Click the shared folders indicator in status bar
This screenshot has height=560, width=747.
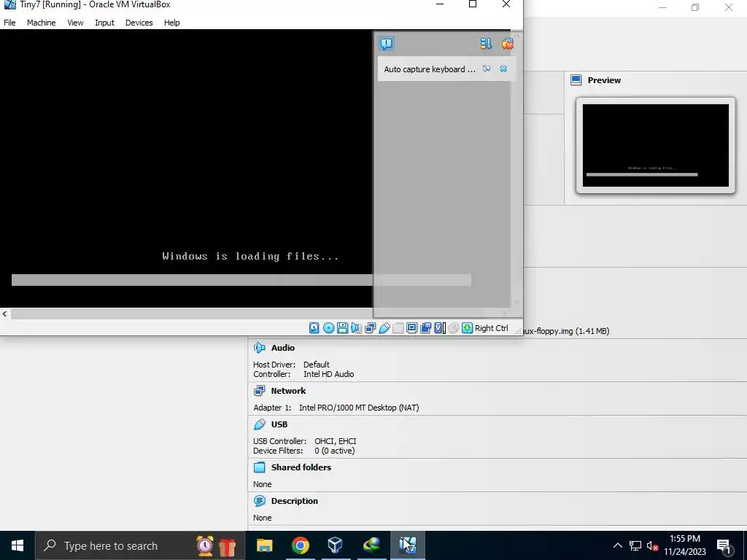[398, 327]
